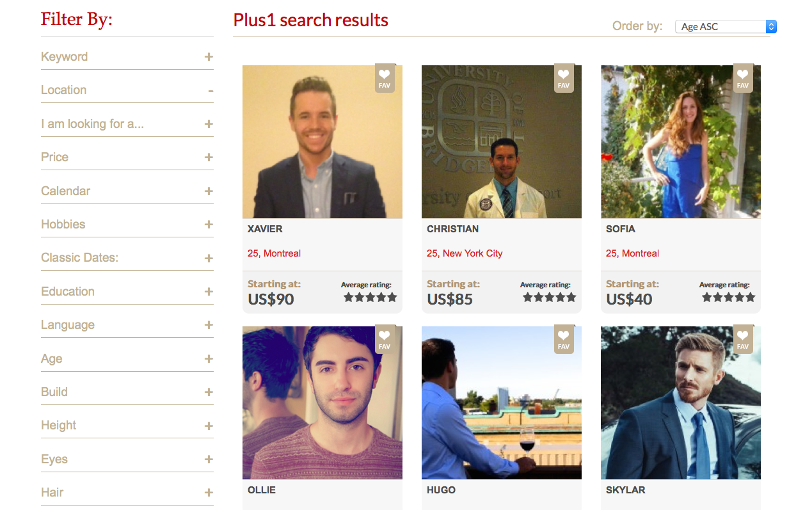Click the "25, Montreal" link under Xavier
The width and height of the screenshot is (812, 510).
[x=274, y=253]
